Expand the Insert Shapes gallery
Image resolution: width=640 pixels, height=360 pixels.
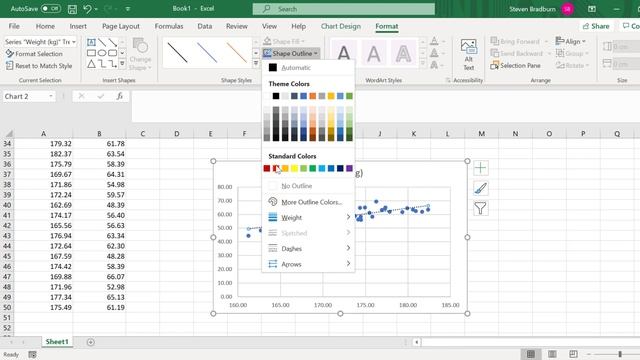pyautogui.click(x=122, y=64)
